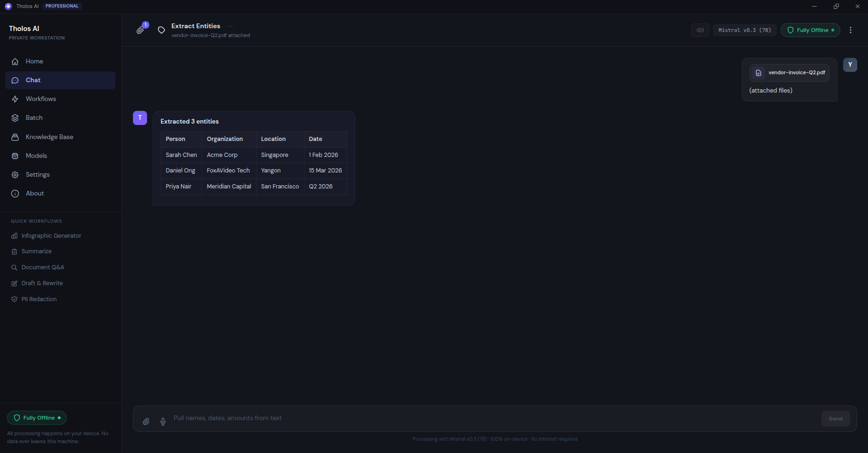Click the Batch layers icon
This screenshot has width=868, height=453.
tap(15, 118)
